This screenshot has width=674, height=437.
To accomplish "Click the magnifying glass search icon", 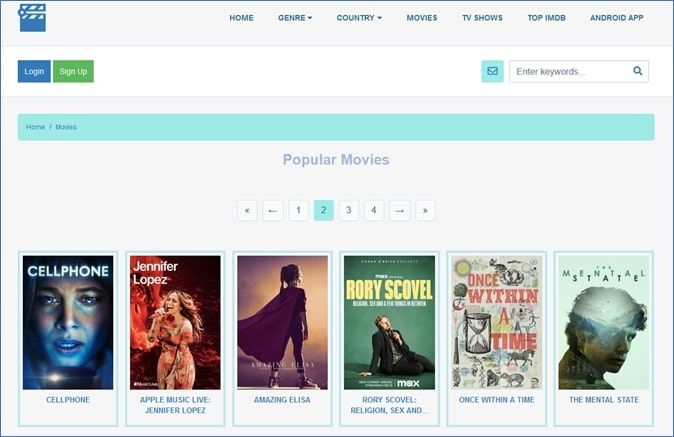I will (x=637, y=71).
